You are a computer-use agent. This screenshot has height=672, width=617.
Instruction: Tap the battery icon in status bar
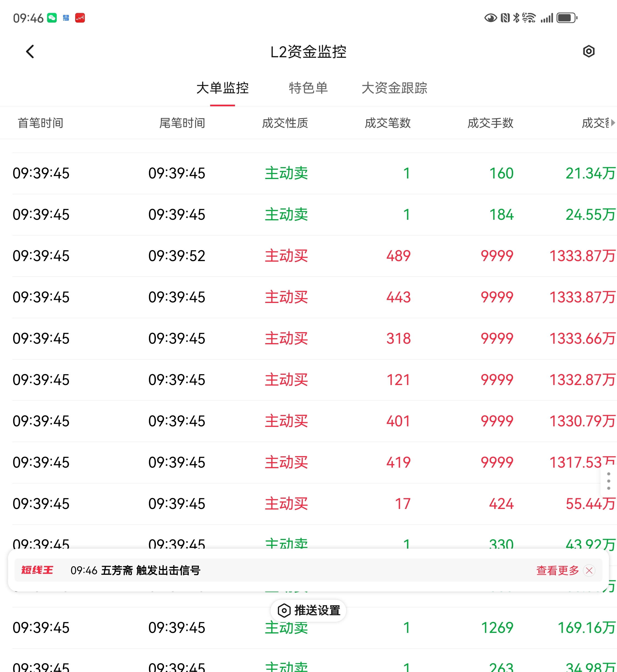click(567, 18)
